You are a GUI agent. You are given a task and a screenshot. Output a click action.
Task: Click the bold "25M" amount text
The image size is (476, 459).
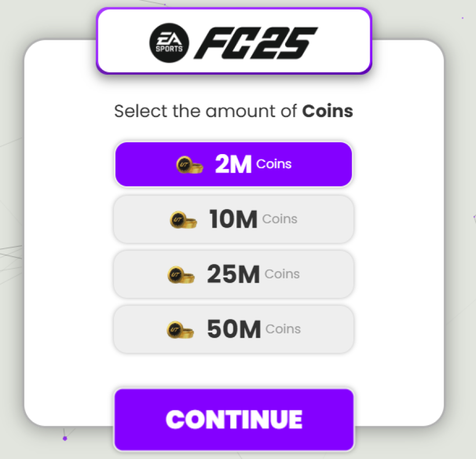point(233,275)
